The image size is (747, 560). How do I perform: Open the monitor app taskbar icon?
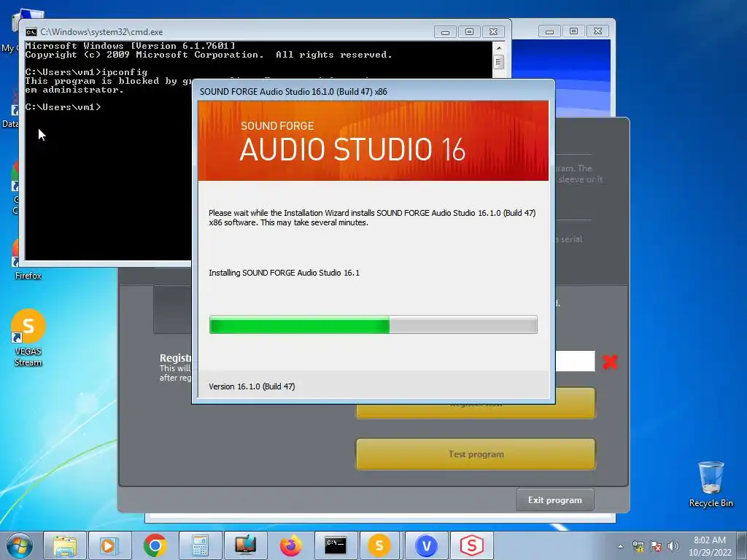pyautogui.click(x=245, y=545)
